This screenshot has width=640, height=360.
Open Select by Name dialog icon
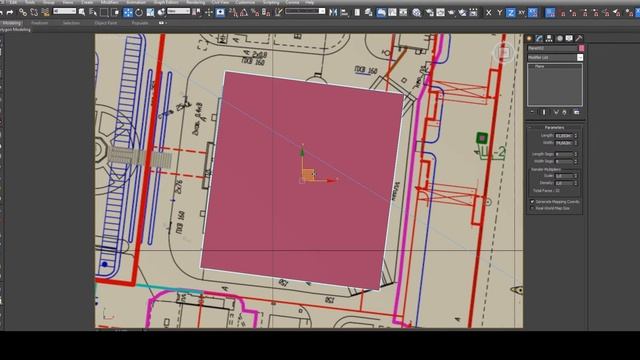tap(93, 13)
